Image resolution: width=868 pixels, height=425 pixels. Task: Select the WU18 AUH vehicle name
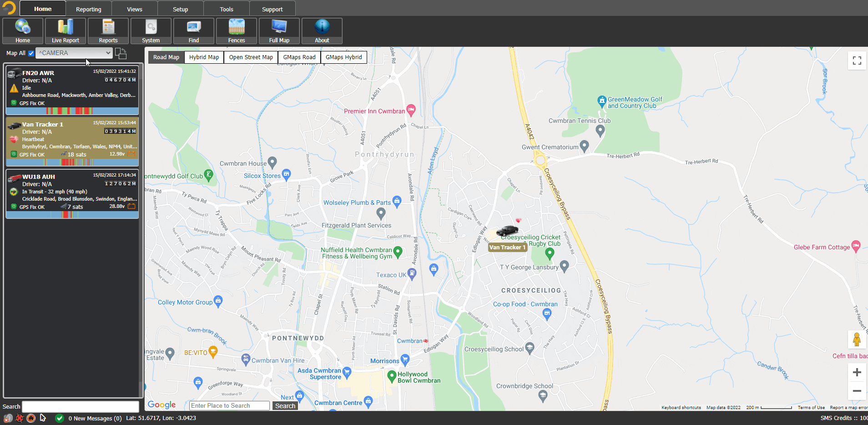pos(39,177)
